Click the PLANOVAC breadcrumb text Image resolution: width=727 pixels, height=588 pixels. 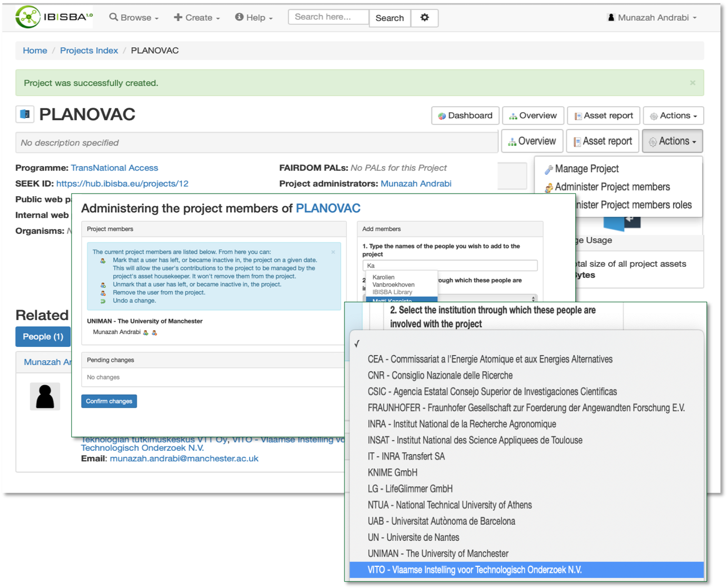pos(155,51)
